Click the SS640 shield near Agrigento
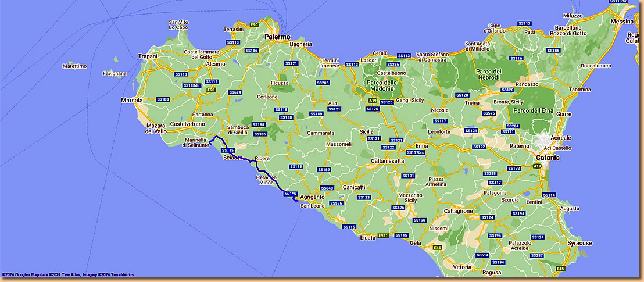 click(x=327, y=188)
